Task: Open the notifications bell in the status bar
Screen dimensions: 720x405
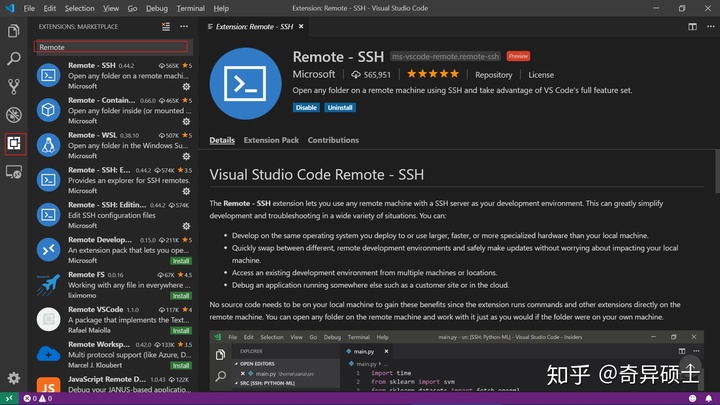Action: point(709,399)
